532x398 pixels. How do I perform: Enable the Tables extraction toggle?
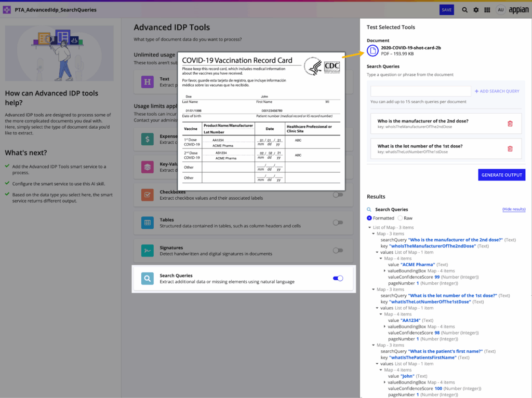tap(338, 223)
